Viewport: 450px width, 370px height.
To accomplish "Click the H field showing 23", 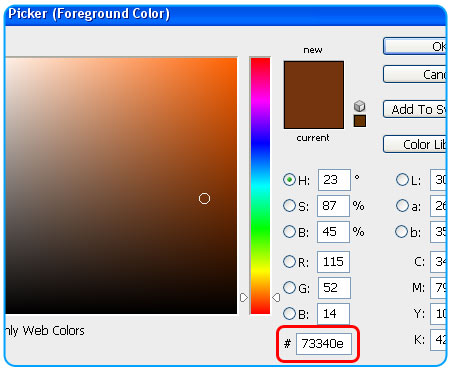I will (334, 180).
